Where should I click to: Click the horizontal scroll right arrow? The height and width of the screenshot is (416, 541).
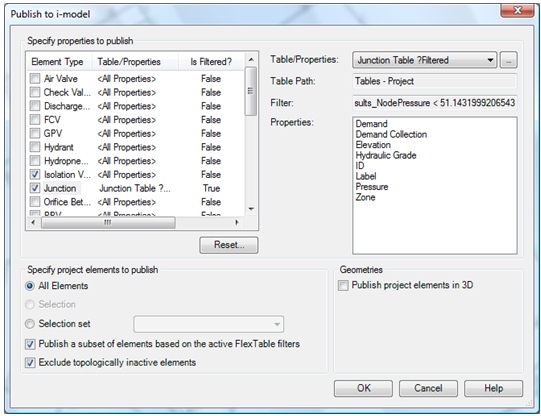pyautogui.click(x=237, y=222)
